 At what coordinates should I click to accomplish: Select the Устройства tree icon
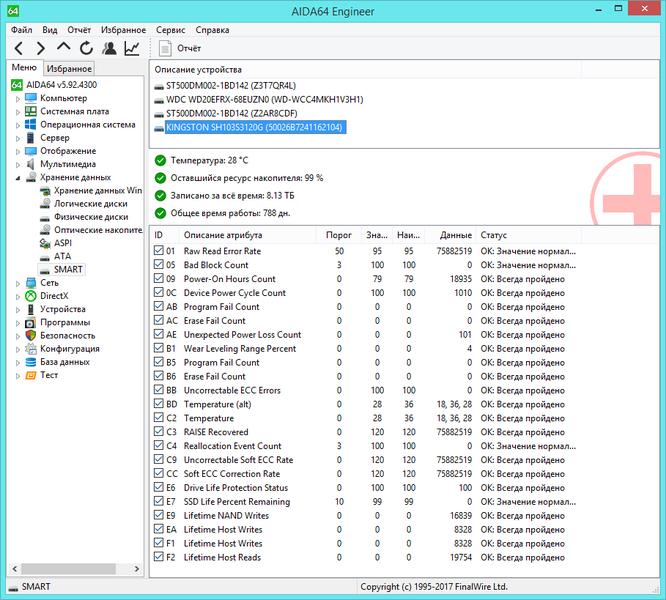coord(31,309)
